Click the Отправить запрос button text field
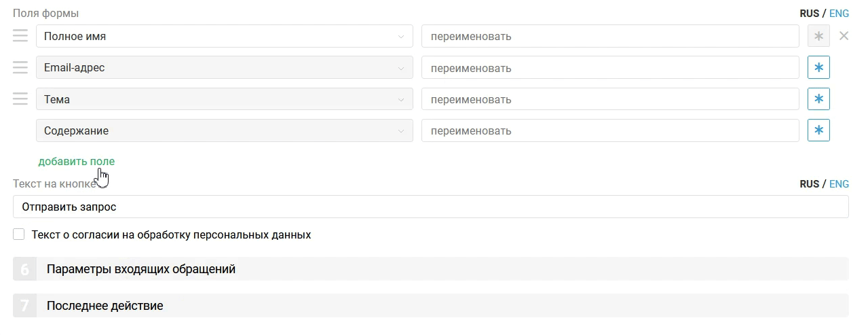The width and height of the screenshot is (868, 335). click(430, 207)
